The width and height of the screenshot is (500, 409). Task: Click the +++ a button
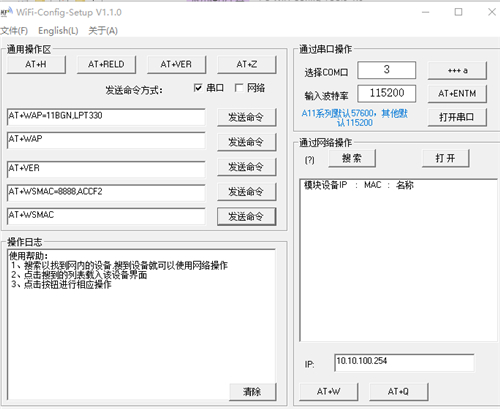point(457,71)
